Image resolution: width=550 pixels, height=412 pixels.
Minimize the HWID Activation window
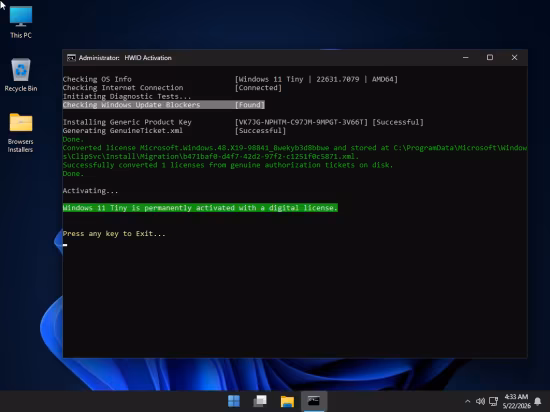click(x=465, y=58)
